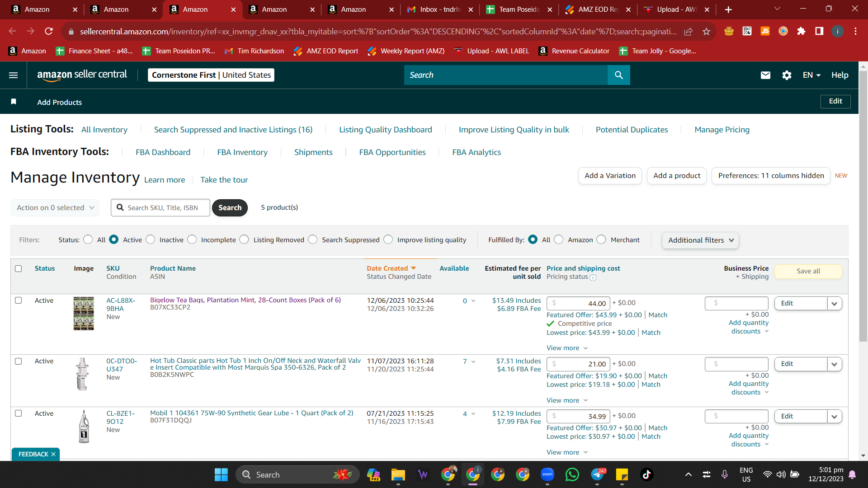
Task: Open a new browser tab with plus icon
Action: coord(728,9)
